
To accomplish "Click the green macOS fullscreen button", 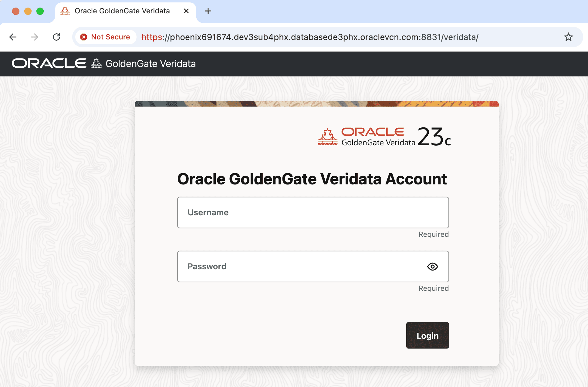I will click(x=40, y=11).
